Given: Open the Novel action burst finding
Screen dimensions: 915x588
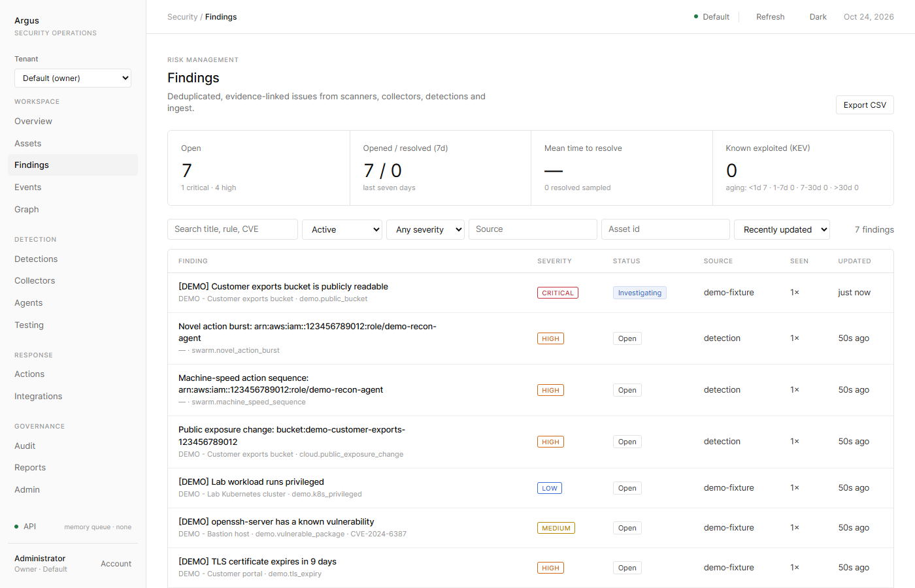Looking at the screenshot, I should click(531, 338).
